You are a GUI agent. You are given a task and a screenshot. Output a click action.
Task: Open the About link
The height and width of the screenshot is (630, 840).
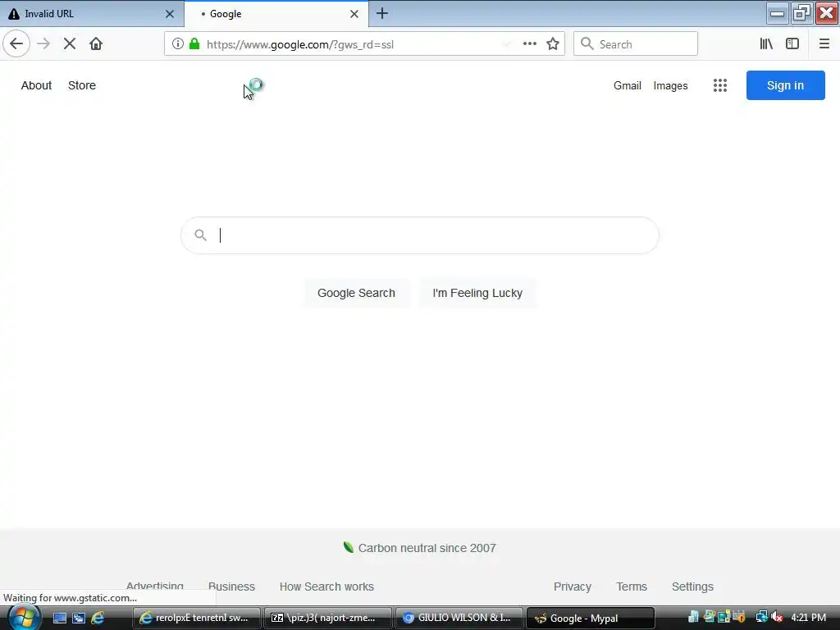(x=36, y=85)
